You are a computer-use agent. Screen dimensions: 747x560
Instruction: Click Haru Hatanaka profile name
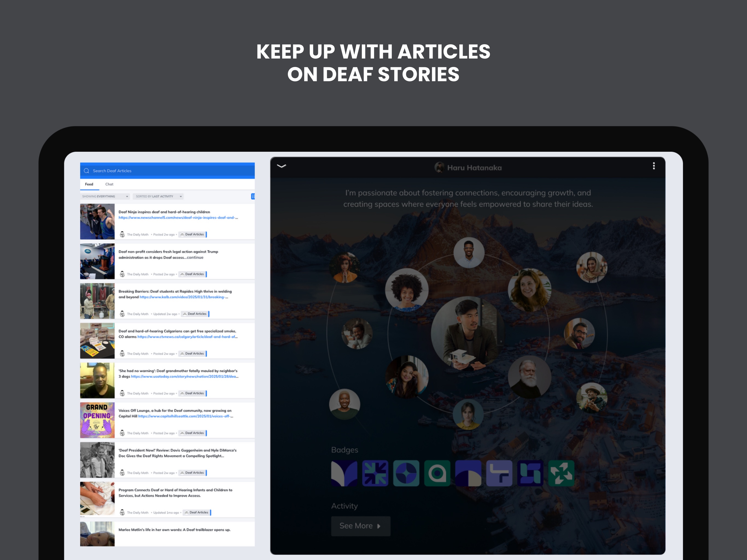(474, 168)
